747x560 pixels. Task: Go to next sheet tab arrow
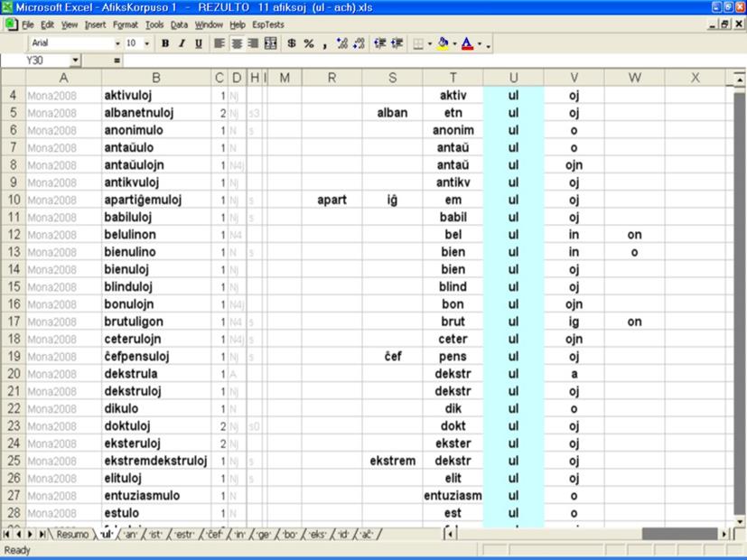click(x=30, y=535)
